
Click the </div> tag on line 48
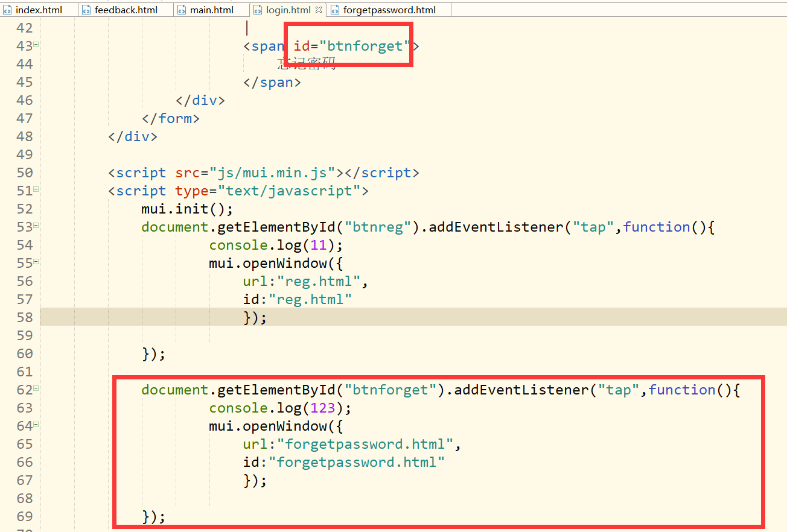tap(133, 136)
